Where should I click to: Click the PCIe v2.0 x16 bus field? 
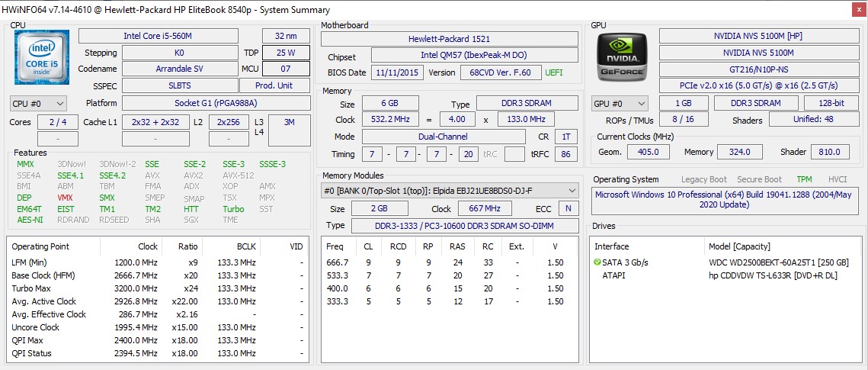tap(757, 86)
